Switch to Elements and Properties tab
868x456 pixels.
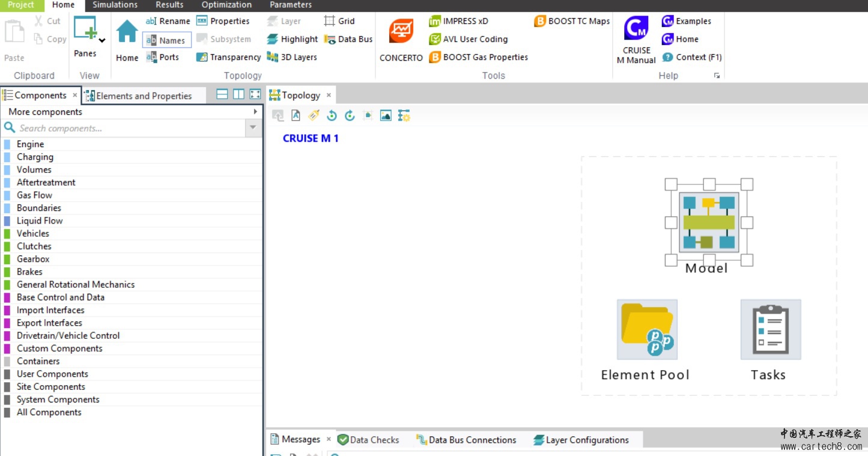pos(144,96)
